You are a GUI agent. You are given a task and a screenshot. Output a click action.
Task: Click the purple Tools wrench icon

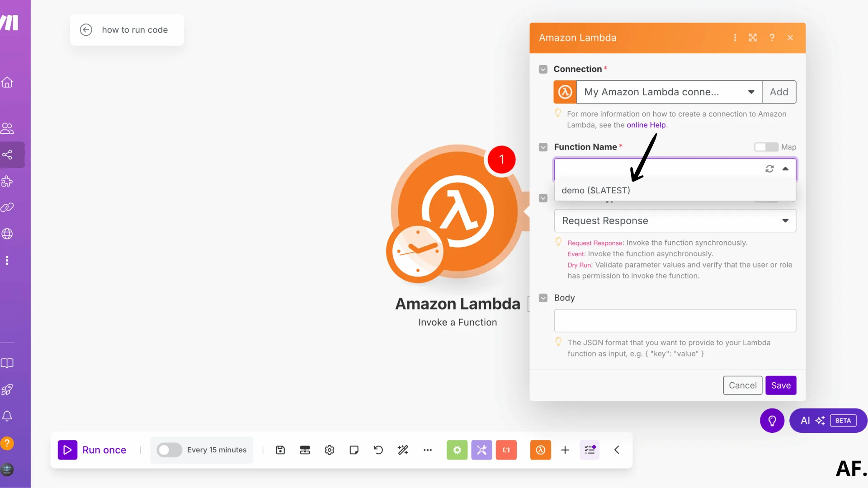point(481,450)
